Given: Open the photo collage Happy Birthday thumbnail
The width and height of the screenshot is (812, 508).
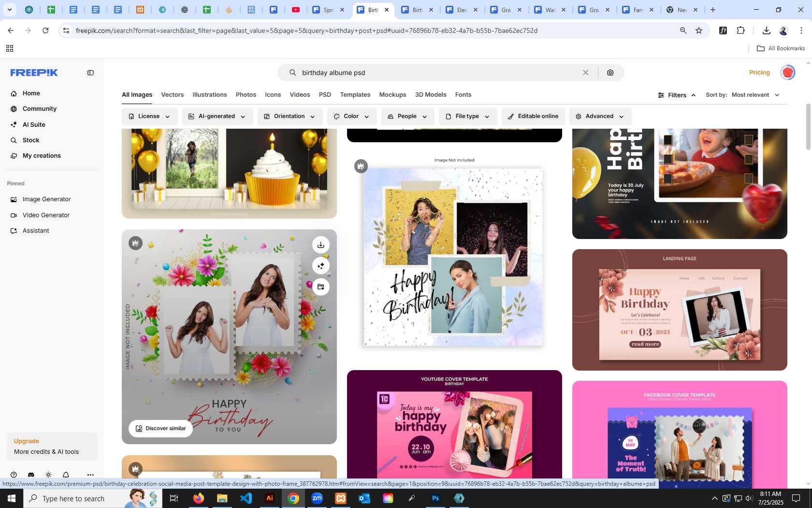Looking at the screenshot, I should pyautogui.click(x=454, y=256).
